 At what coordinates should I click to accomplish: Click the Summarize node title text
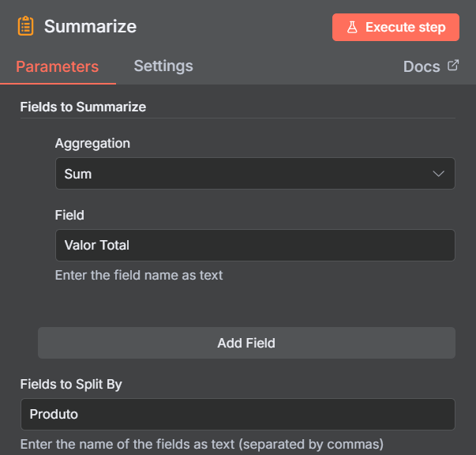click(91, 26)
